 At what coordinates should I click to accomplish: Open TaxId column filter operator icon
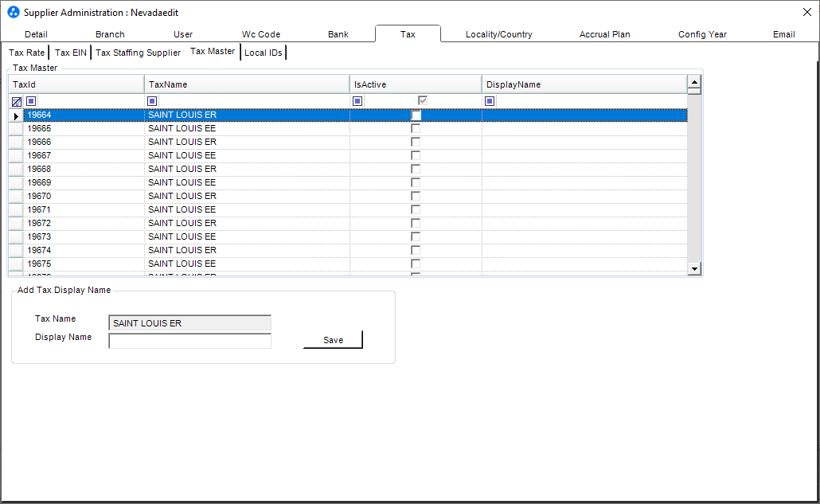tap(31, 101)
